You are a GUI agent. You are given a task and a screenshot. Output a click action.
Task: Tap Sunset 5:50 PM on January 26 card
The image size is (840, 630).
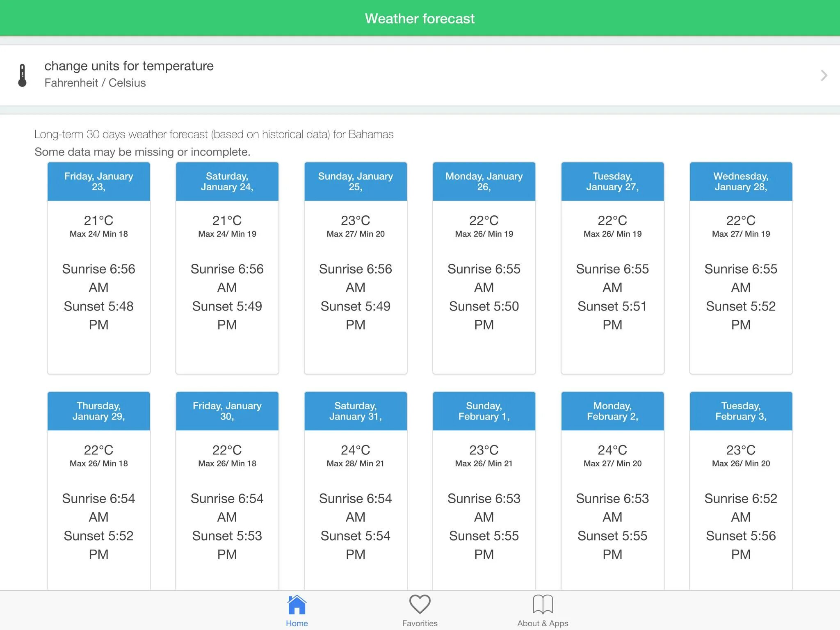tap(484, 315)
